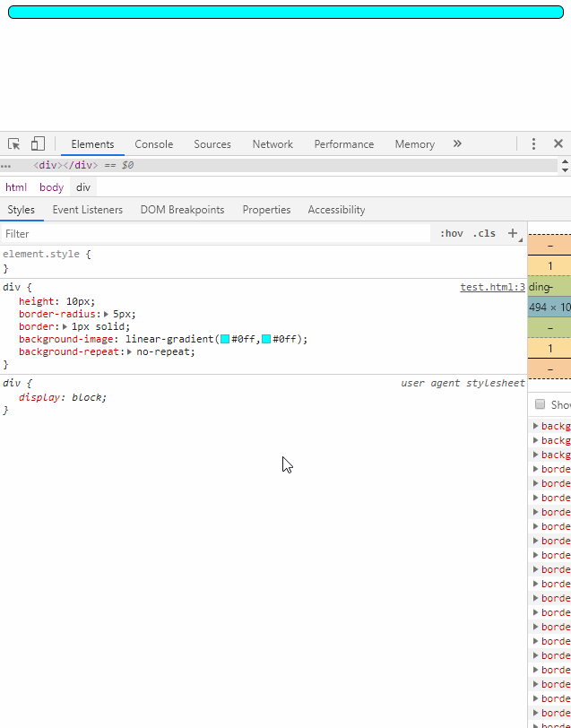Open the first #0ff gradient color swatch
571x728 pixels.
(225, 340)
